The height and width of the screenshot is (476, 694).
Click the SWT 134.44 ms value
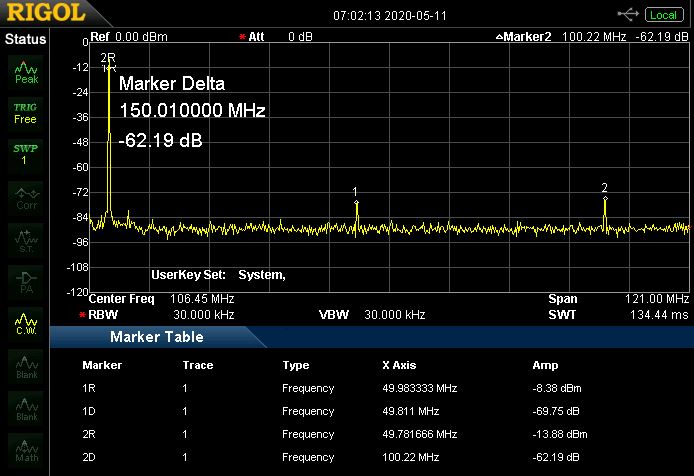point(659,315)
